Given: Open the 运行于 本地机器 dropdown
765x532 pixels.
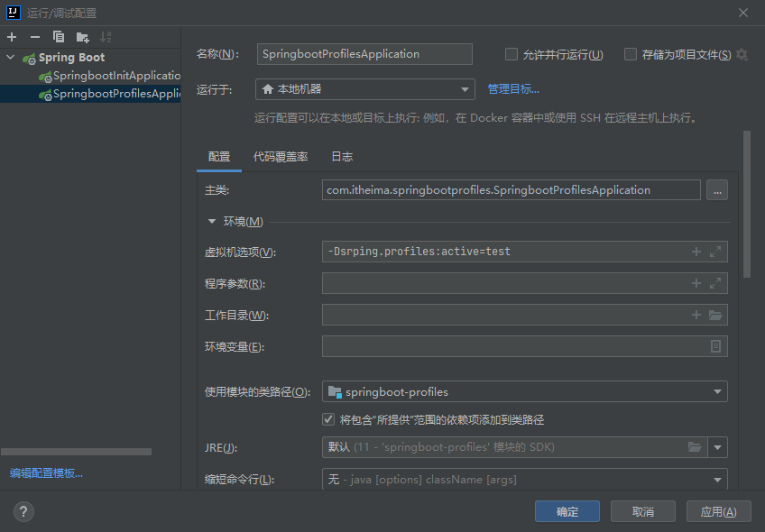Looking at the screenshot, I should pos(364,89).
